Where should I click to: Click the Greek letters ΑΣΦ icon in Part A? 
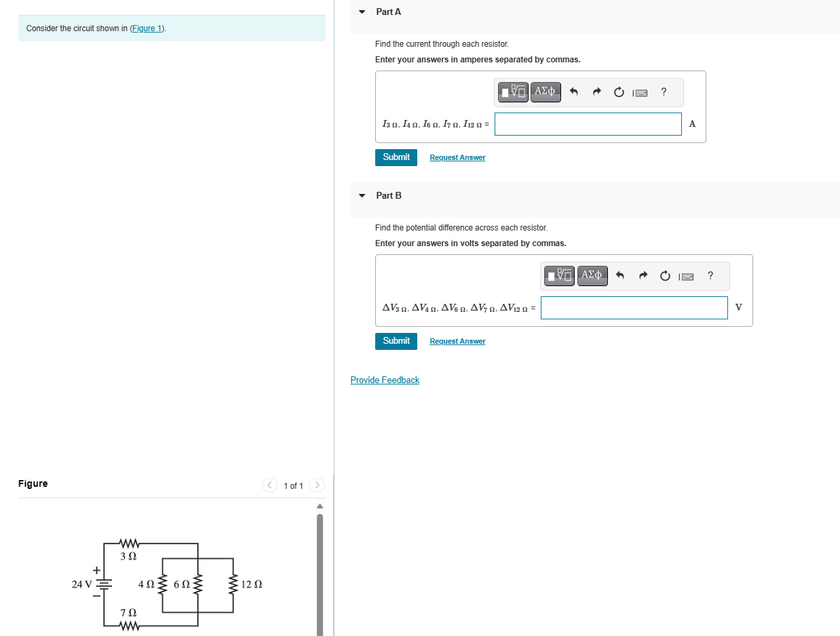click(x=546, y=92)
